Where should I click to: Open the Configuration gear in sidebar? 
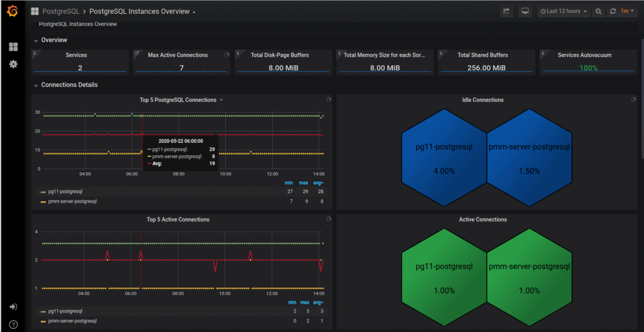click(13, 64)
